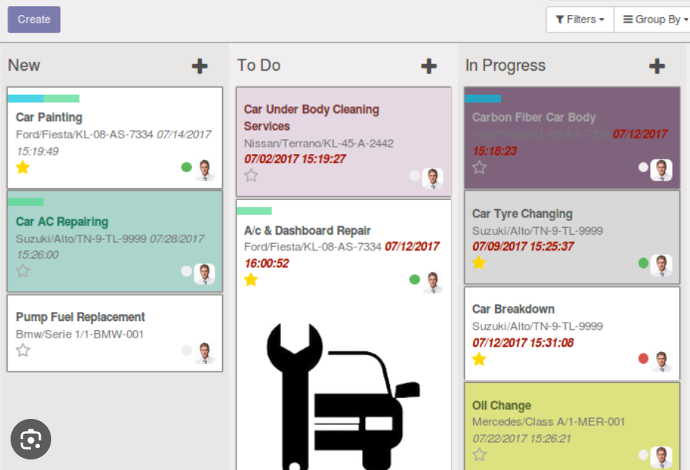Add a card to In Progress column
The image size is (690, 470).
[657, 66]
